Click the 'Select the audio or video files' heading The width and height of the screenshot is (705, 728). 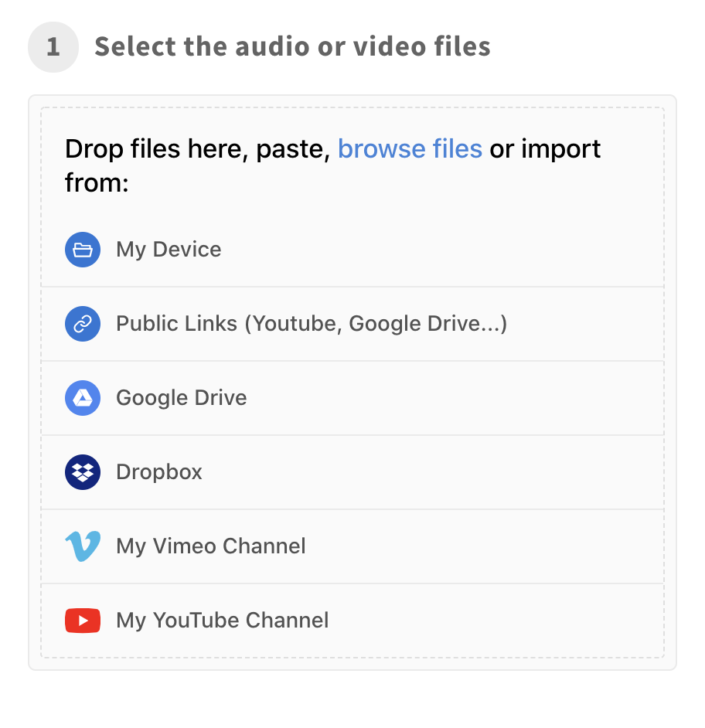tap(292, 46)
